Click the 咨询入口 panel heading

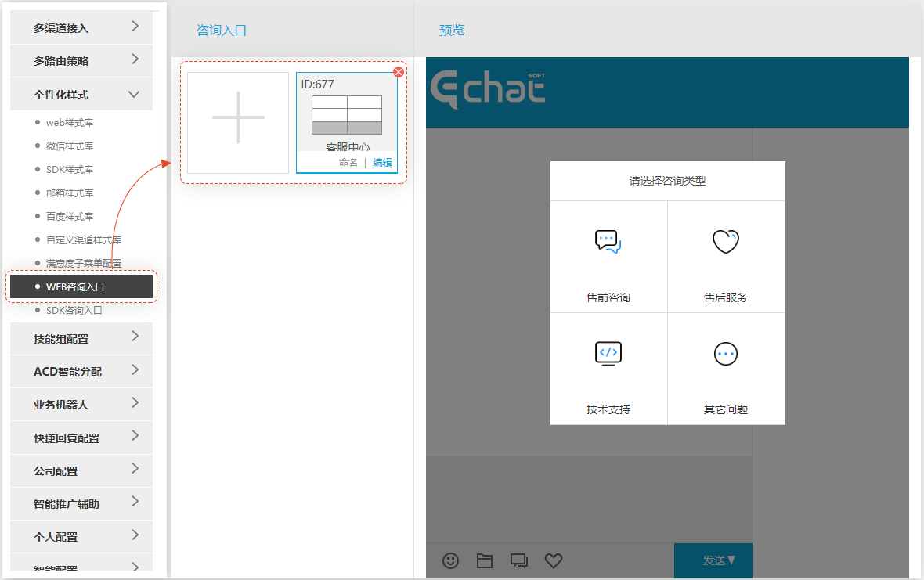(x=222, y=30)
